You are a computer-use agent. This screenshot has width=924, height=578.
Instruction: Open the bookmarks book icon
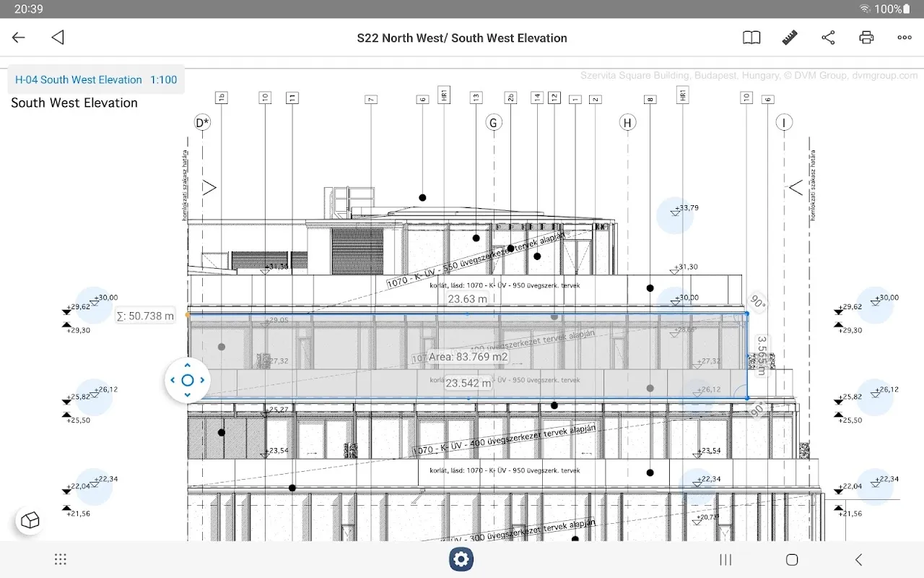pos(751,38)
